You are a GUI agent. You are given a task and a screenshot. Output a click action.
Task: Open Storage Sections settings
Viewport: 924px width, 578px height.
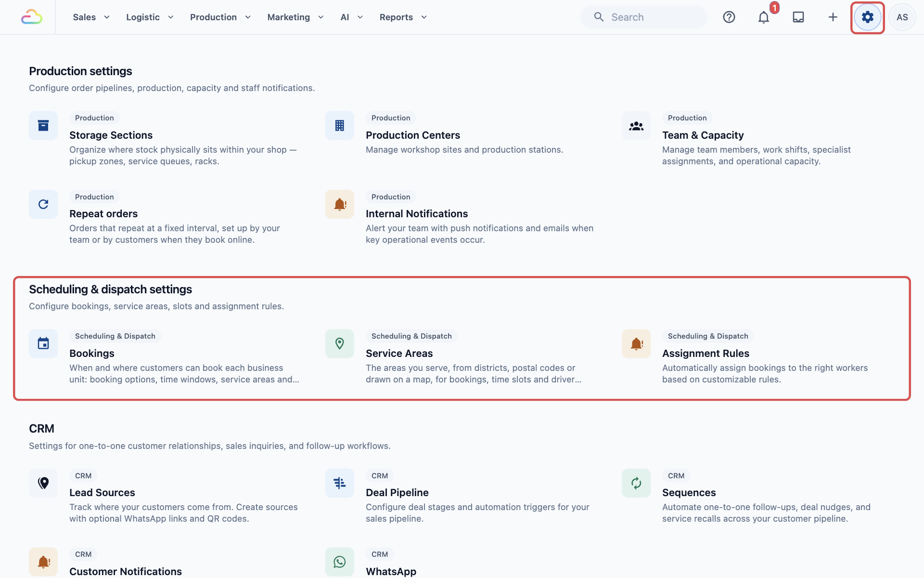tap(111, 135)
